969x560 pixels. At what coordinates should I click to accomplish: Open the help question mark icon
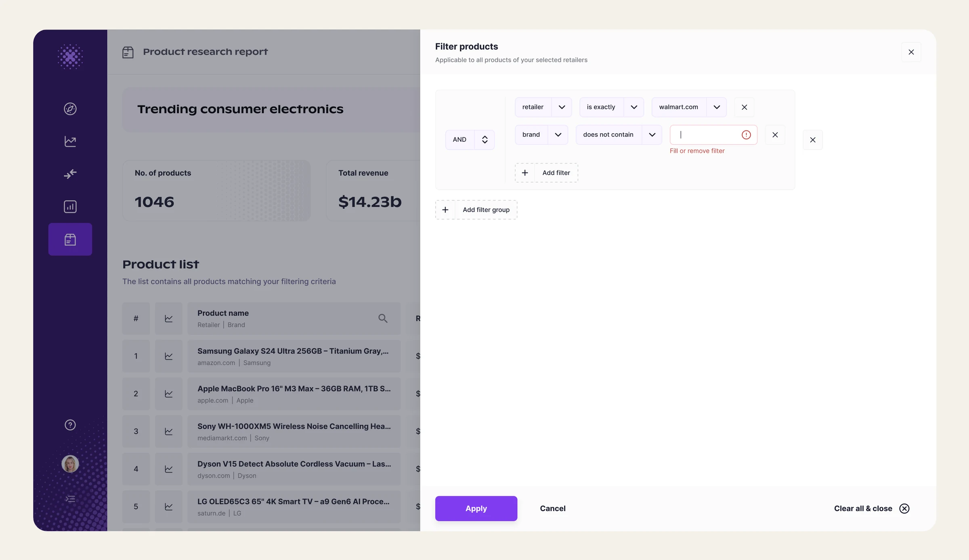pos(70,425)
